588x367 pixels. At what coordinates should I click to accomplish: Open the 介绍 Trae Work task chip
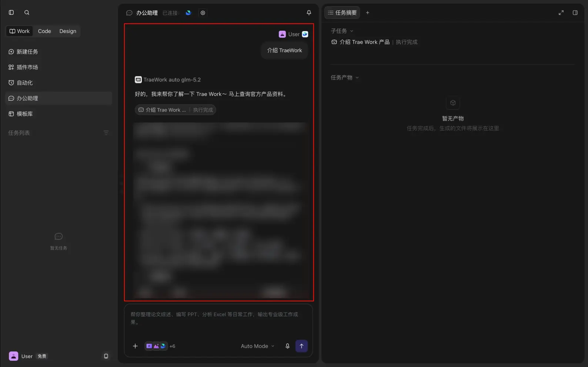176,110
